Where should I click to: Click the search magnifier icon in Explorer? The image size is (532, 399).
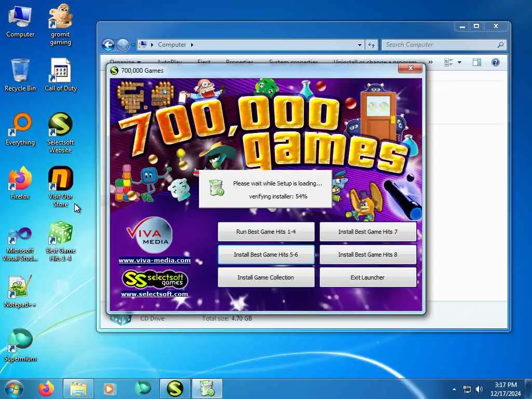pos(500,45)
